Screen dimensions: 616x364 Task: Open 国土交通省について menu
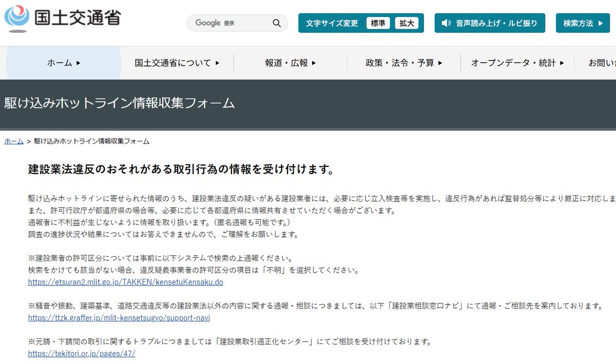point(177,63)
